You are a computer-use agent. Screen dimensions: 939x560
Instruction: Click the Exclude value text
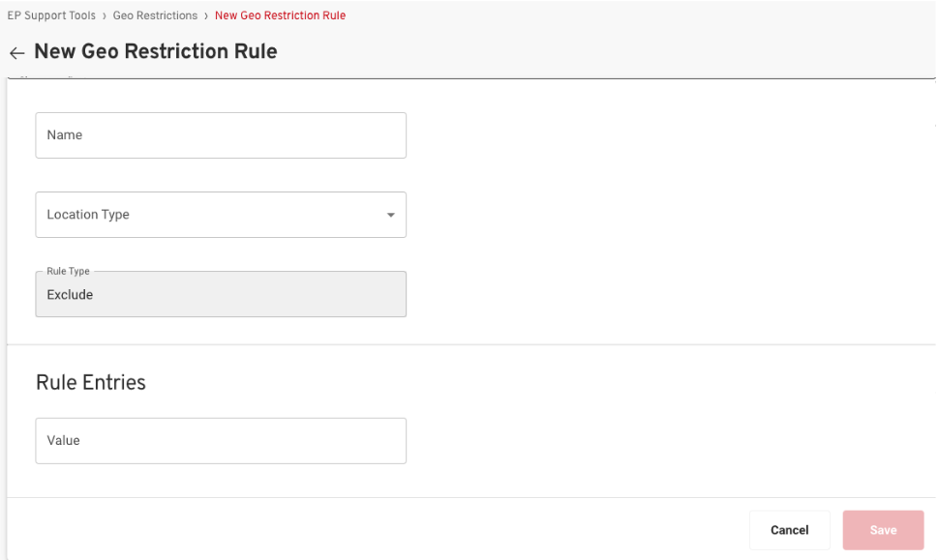click(70, 295)
